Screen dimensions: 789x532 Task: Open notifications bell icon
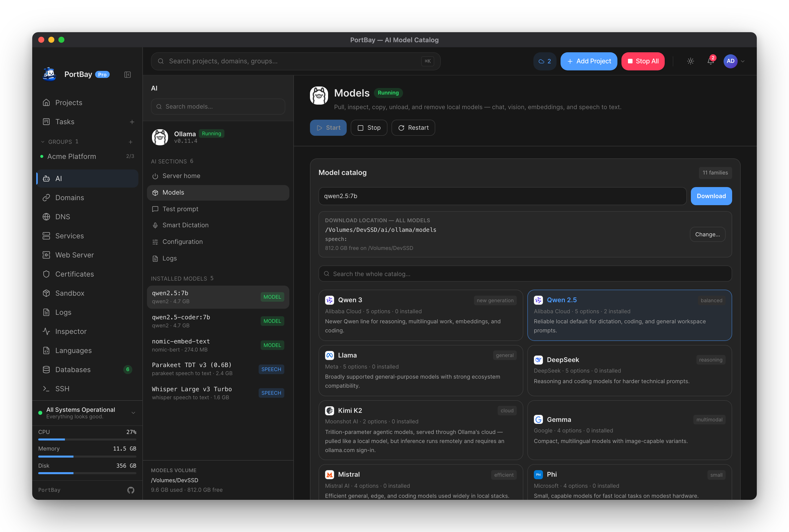point(711,61)
